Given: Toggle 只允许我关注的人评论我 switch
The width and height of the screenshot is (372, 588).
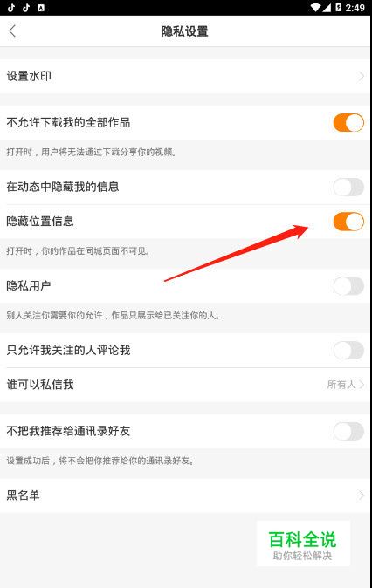Looking at the screenshot, I should (x=348, y=350).
